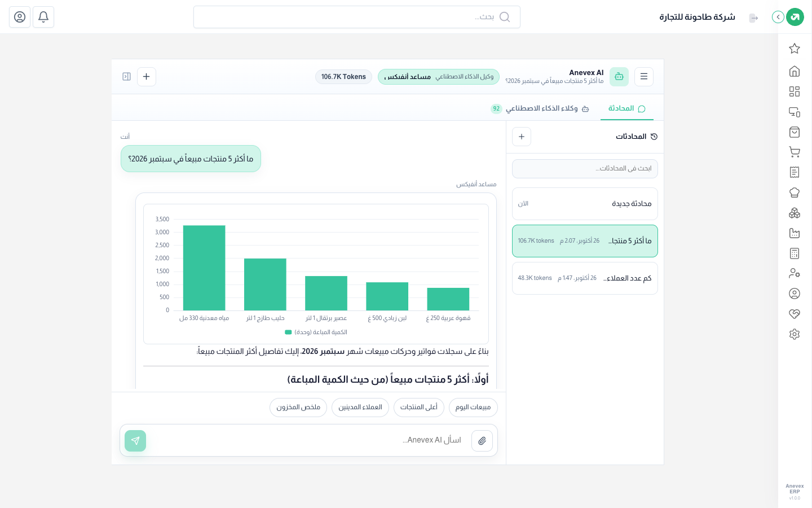The image size is (812, 508).
Task: Attach a file with paperclip icon
Action: 482,441
